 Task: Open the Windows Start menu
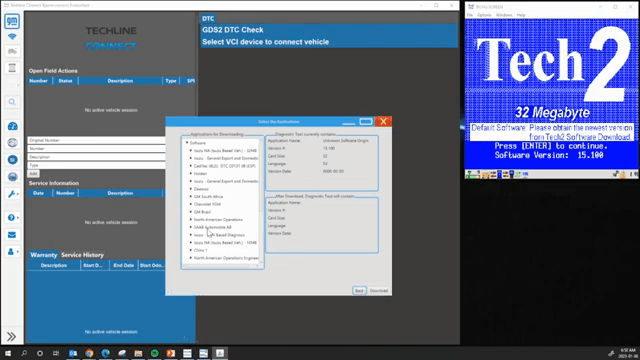click(8, 353)
